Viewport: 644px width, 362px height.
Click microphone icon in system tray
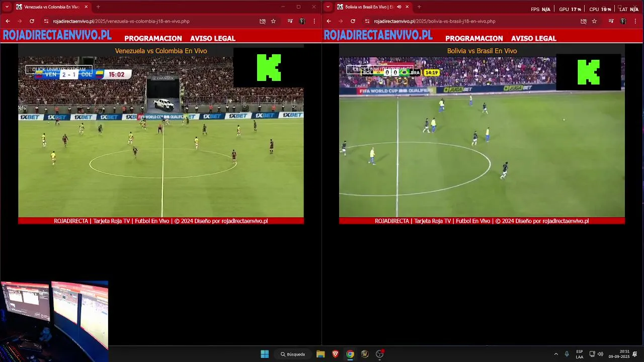pos(567,354)
